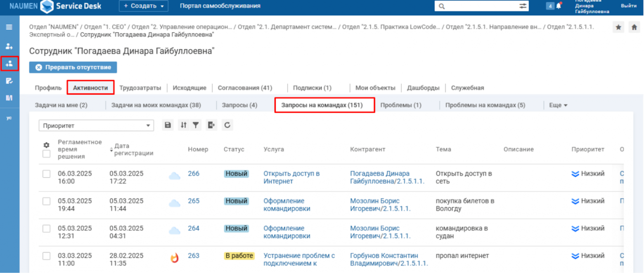This screenshot has height=273, width=644.
Task: Click the "ус" sidebar shortcut
Action: (x=9, y=118)
